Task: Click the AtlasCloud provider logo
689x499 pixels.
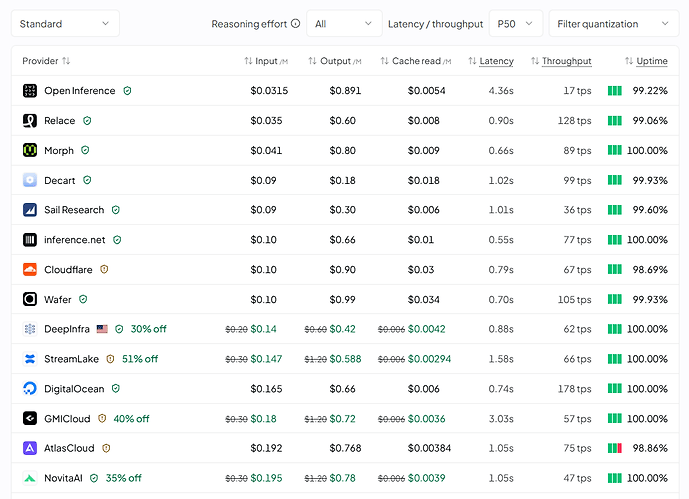Action: 30,448
